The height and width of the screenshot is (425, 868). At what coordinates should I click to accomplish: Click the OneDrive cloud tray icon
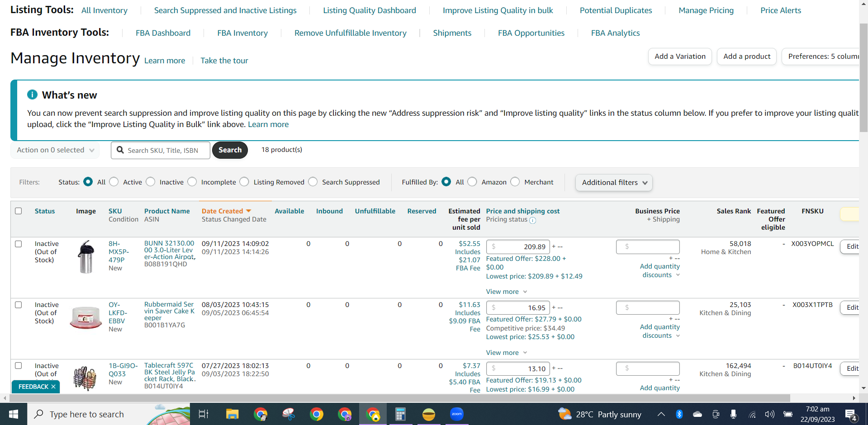click(697, 414)
